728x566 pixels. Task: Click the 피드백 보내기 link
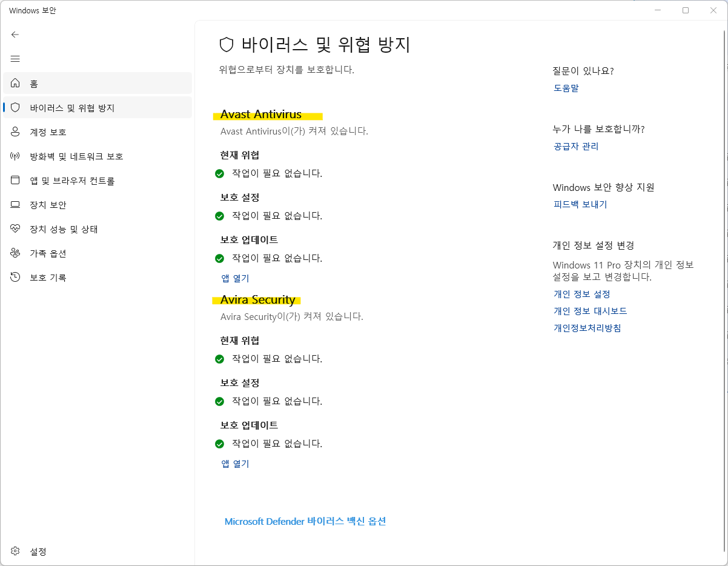580,204
